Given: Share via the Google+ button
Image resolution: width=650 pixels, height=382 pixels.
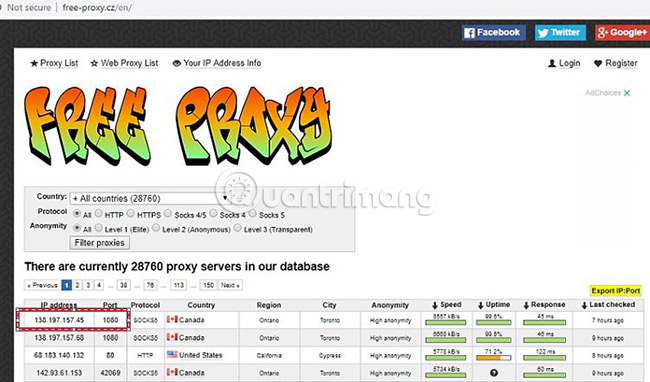Looking at the screenshot, I should 622,33.
